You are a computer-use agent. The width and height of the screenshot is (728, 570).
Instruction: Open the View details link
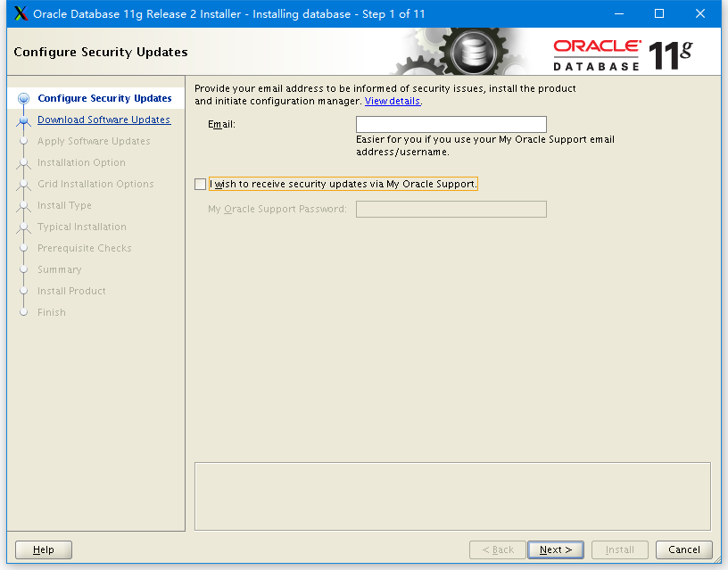point(393,101)
